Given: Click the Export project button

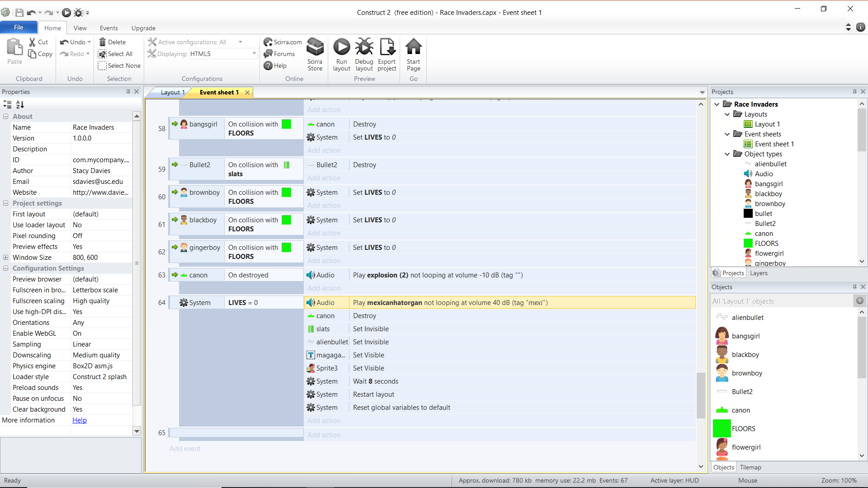Looking at the screenshot, I should pyautogui.click(x=387, y=55).
